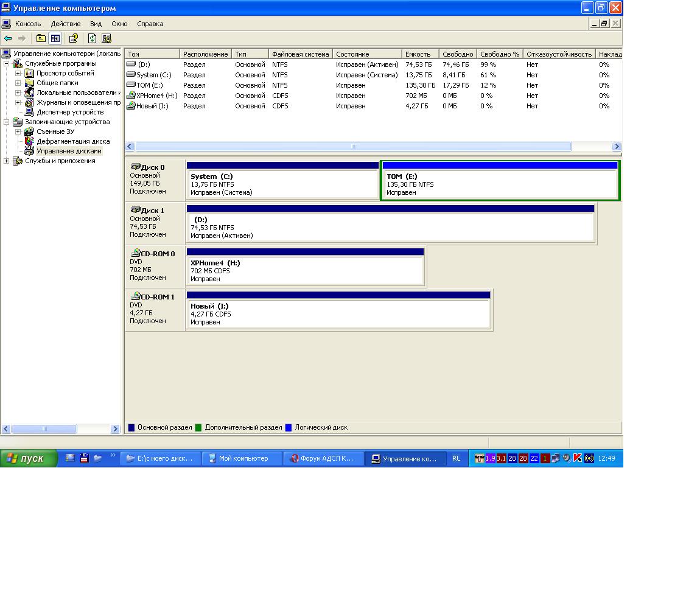700x608 pixels.
Task: Expand the Съемные ЗУ node
Action: (x=18, y=131)
